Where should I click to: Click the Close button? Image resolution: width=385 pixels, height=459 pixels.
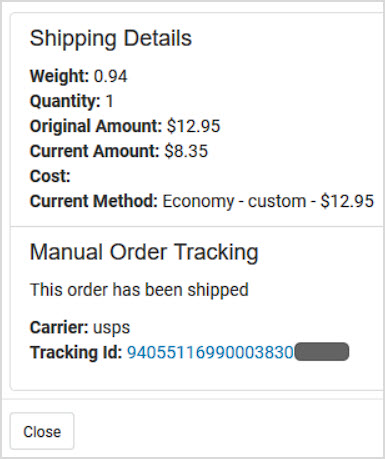[42, 431]
